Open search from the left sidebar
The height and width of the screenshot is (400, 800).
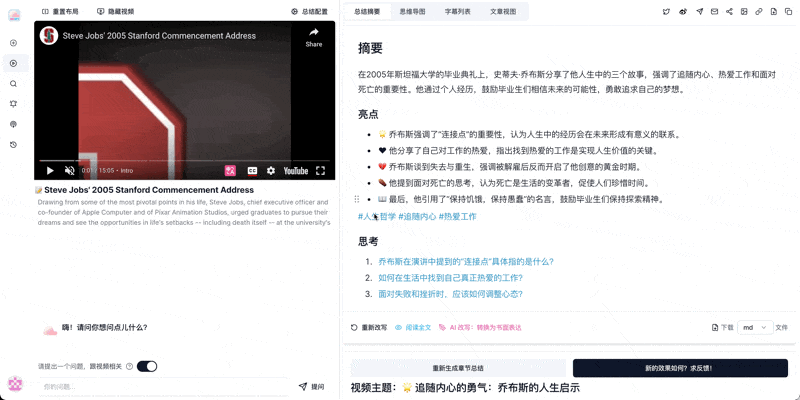pos(13,84)
